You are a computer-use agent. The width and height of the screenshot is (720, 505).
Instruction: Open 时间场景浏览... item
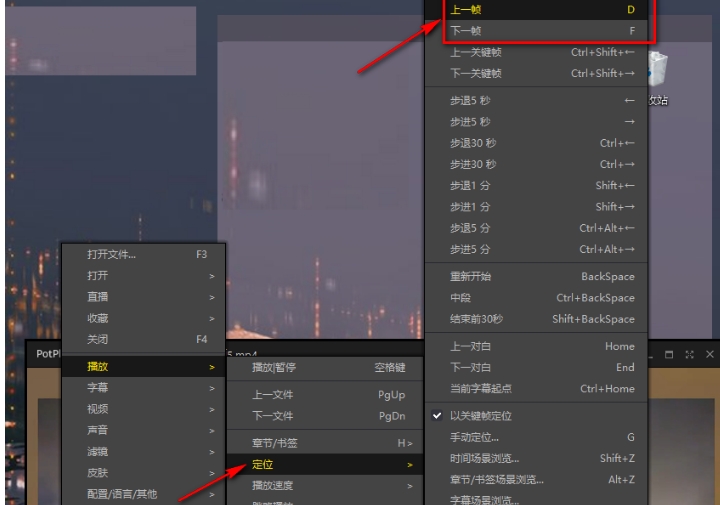click(x=536, y=458)
